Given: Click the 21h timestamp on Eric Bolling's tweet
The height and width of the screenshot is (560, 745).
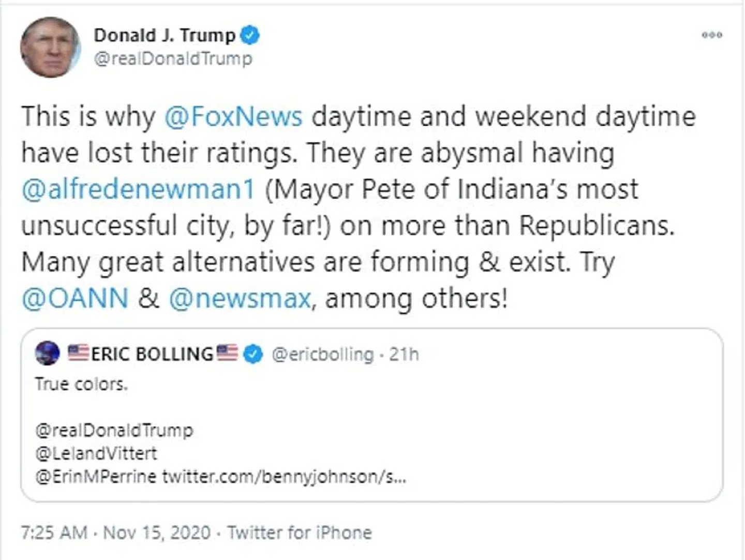Looking at the screenshot, I should point(405,354).
